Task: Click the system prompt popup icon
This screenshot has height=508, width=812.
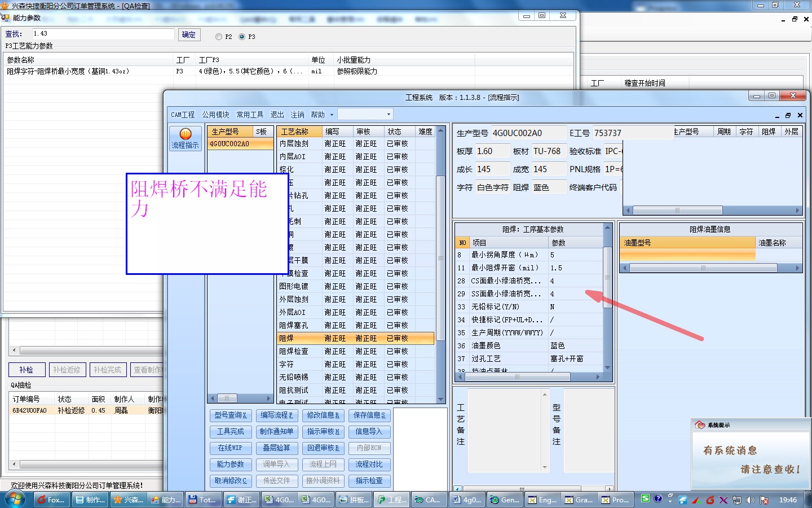Action: (x=700, y=425)
